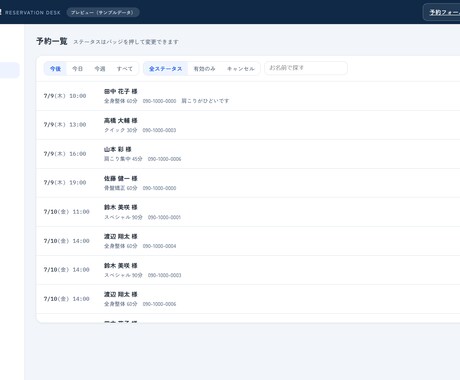
Task: Click 全身整体 60分 in 田中 花子 row
Action: tap(121, 101)
